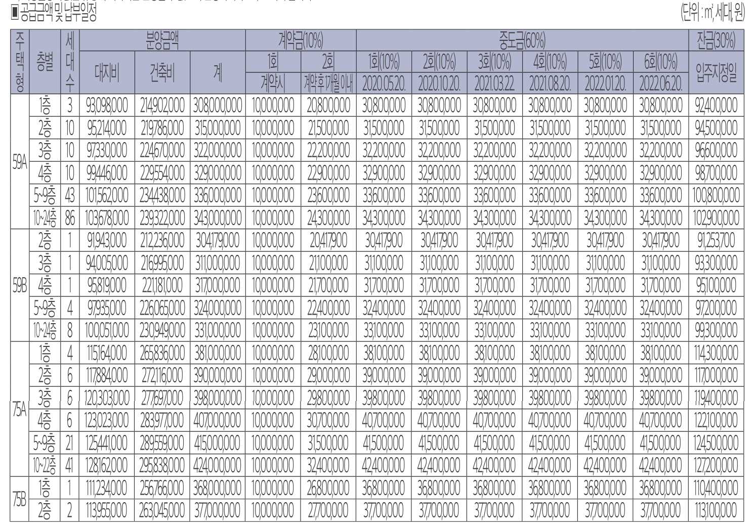Viewport: 756px width, 532px height.
Task: Click the household count '41'
Action: tap(70, 465)
